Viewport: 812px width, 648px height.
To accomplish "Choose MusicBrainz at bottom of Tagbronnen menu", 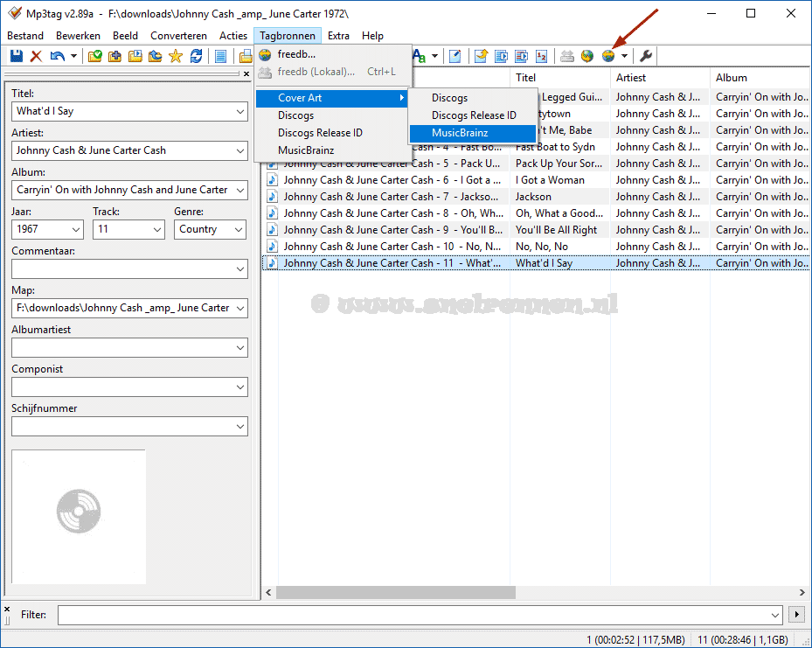I will 332,150.
